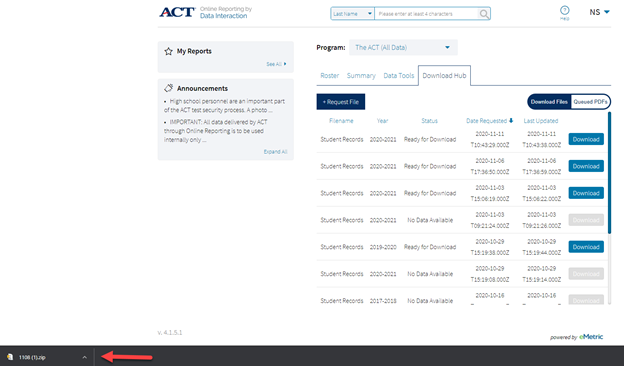Viewport: 624px width, 366px height.
Task: Click the version text v. 4.1.5.1
Action: click(x=170, y=333)
